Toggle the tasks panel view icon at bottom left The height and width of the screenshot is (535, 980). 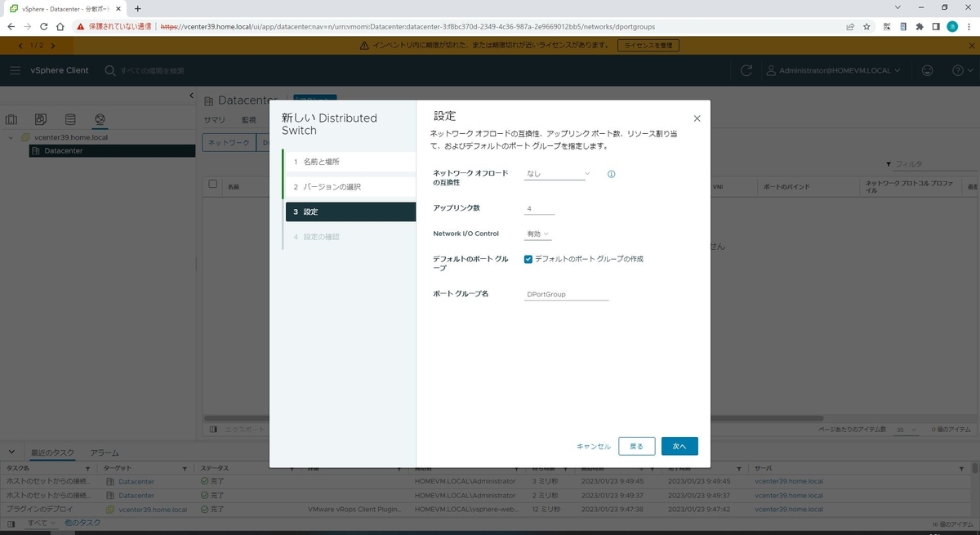pyautogui.click(x=11, y=523)
